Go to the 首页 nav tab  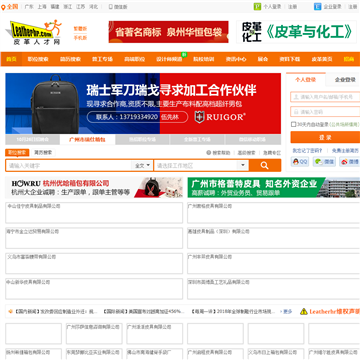[x=11, y=59]
